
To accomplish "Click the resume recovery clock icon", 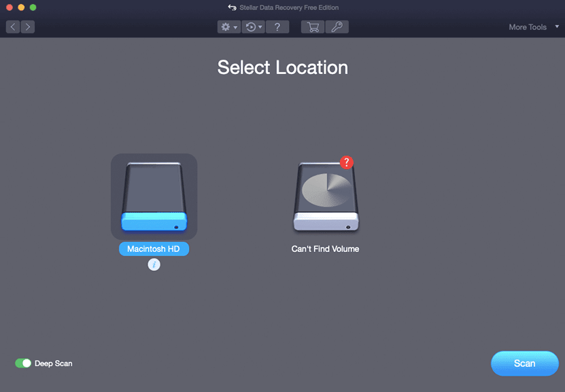I will tap(251, 27).
